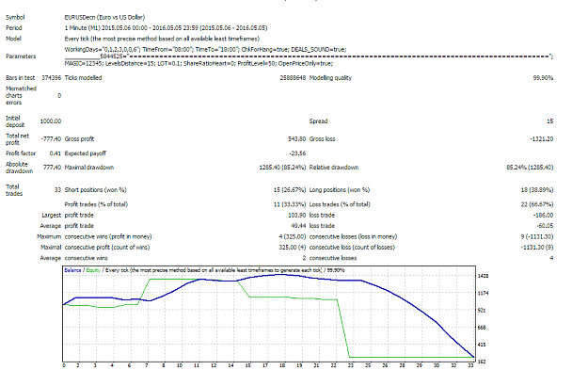Select the 'EURUSDecn (Euro vs US Dollar)' value
Screen dimensions: 588x370
104,17
